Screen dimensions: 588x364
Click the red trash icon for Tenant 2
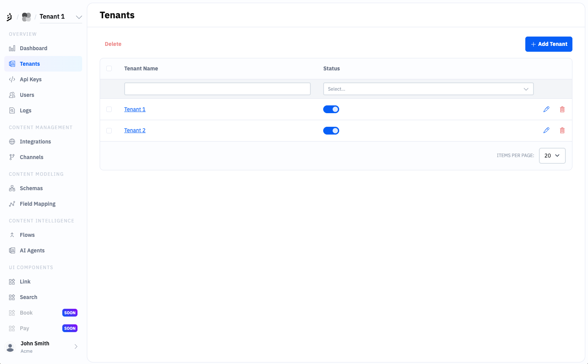(x=562, y=130)
